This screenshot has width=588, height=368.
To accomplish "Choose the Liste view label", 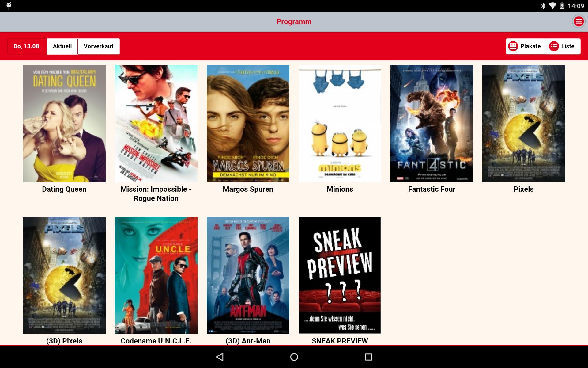I will click(568, 46).
